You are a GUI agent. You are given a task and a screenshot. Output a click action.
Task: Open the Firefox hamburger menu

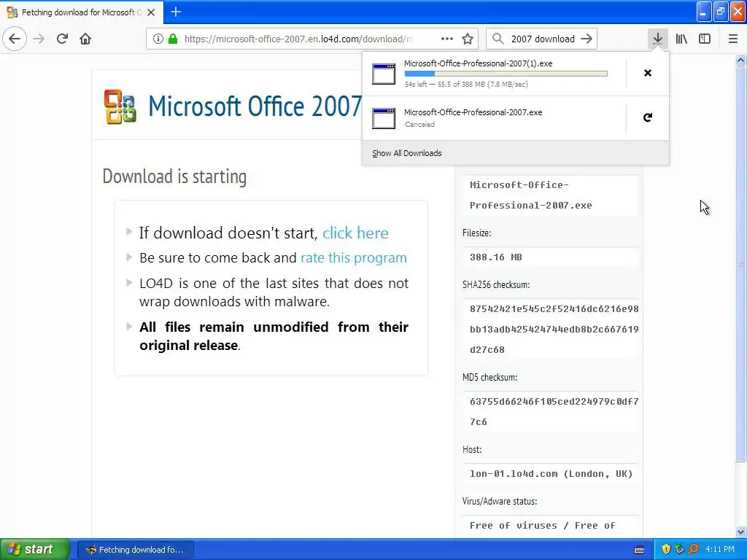(732, 39)
